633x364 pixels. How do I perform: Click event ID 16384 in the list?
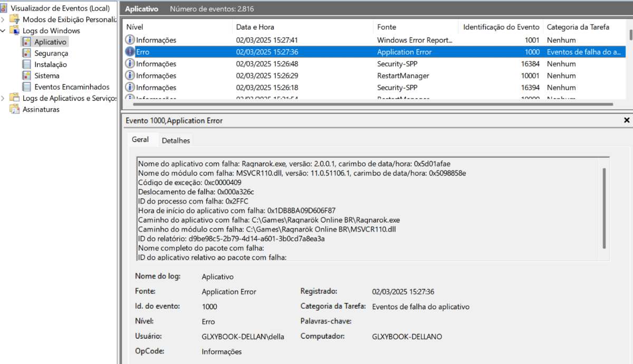(x=529, y=64)
